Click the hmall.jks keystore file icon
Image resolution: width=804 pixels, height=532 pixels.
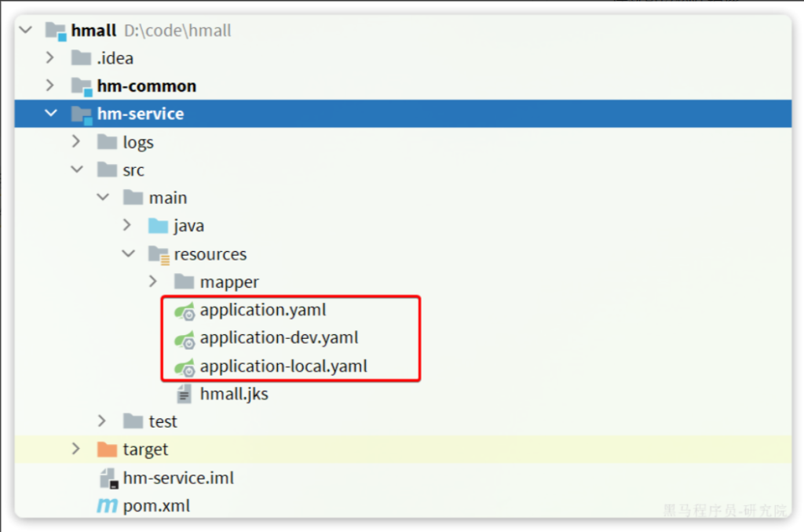[185, 394]
